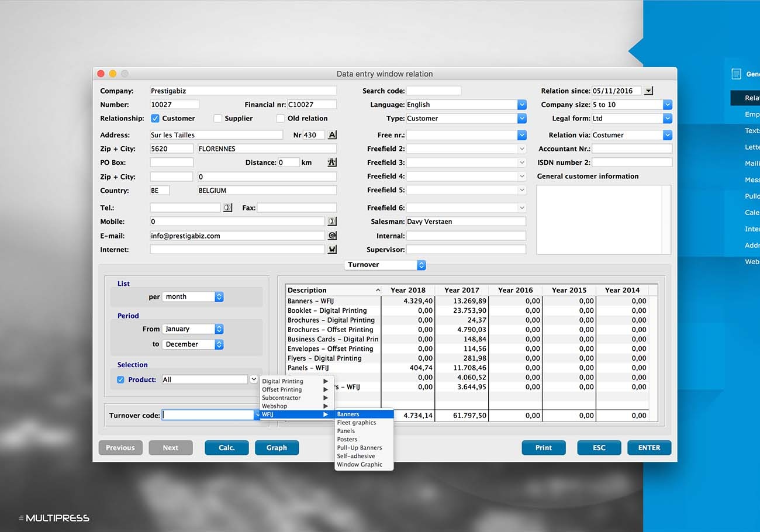Click the General customer information text area
Screen dimensions: 760x532
(603, 220)
